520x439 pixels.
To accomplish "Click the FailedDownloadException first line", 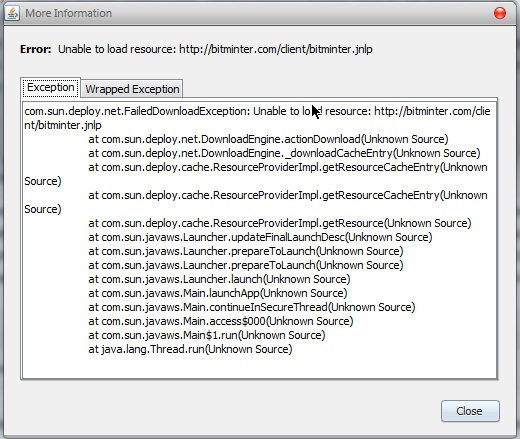I will (x=257, y=111).
